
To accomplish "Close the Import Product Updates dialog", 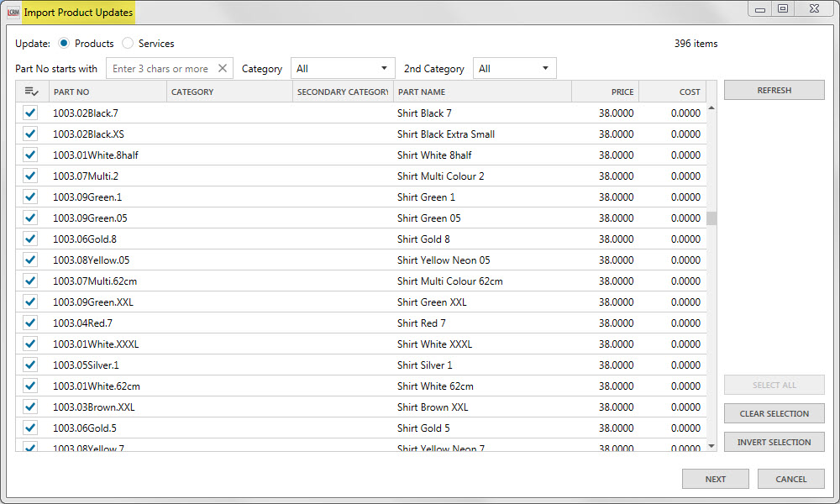I will tap(811, 9).
